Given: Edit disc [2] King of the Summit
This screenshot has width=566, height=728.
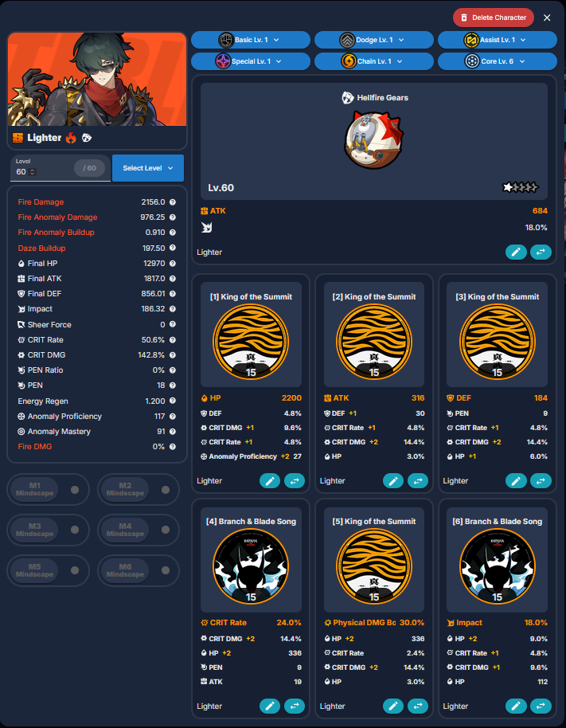Looking at the screenshot, I should pyautogui.click(x=393, y=481).
